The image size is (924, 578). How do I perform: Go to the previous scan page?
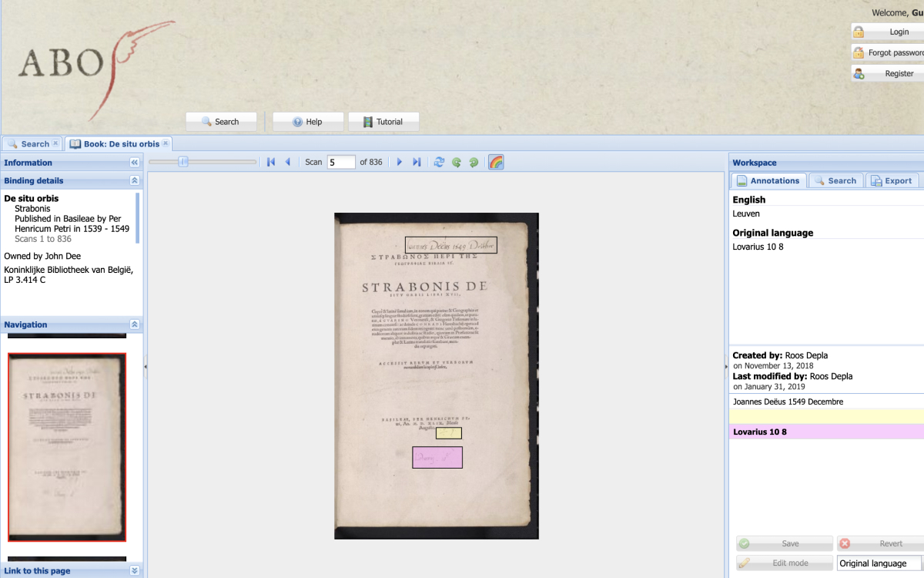coord(288,162)
